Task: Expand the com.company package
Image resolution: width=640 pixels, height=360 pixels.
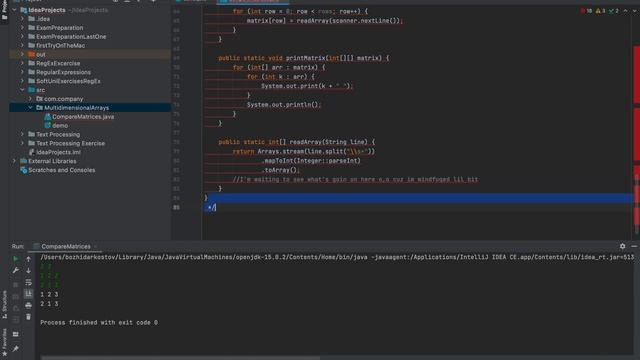Action: click(30, 99)
